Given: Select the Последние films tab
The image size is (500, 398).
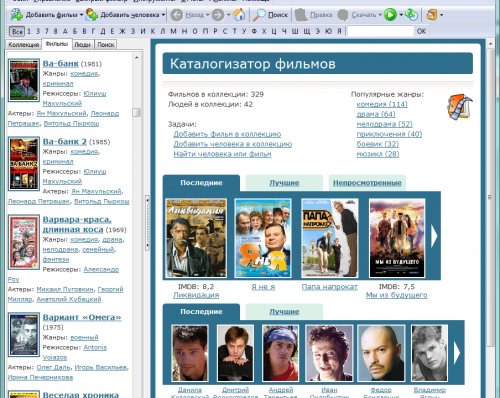Looking at the screenshot, I should point(201,183).
